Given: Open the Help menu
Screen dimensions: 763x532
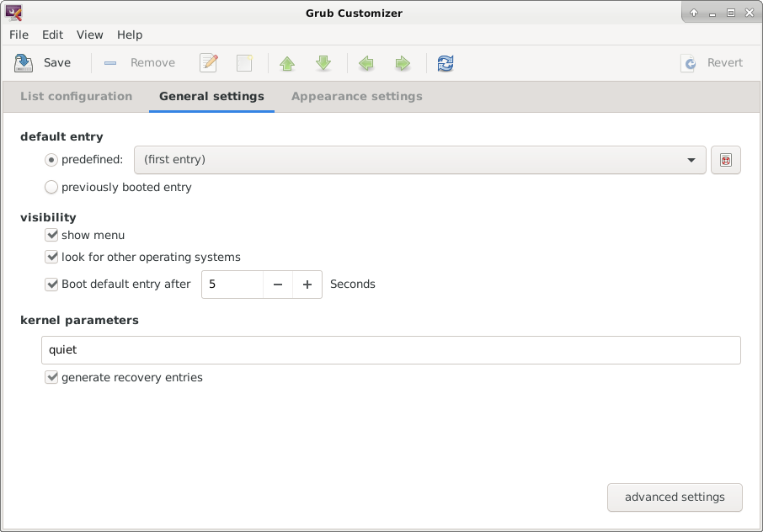Looking at the screenshot, I should pos(130,35).
